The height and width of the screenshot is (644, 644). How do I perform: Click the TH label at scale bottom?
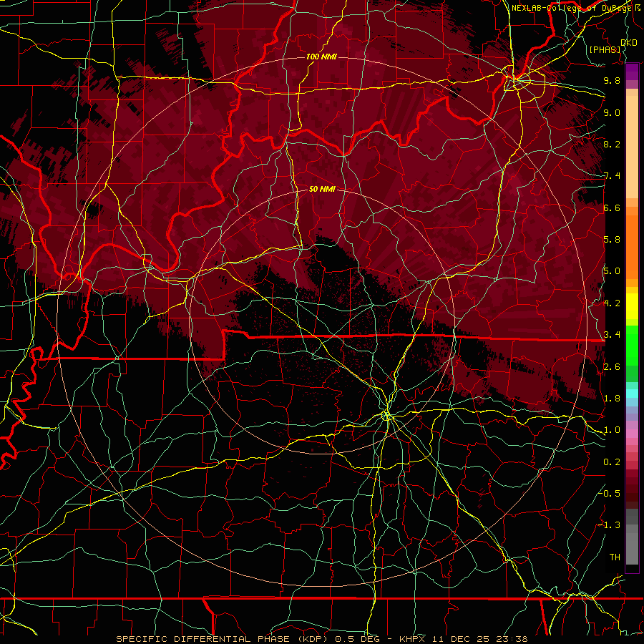coord(615,557)
